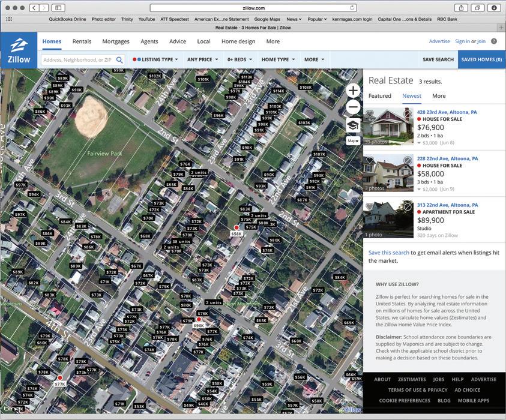Show all tabs overview
The image size is (506, 420).
click(478, 8)
